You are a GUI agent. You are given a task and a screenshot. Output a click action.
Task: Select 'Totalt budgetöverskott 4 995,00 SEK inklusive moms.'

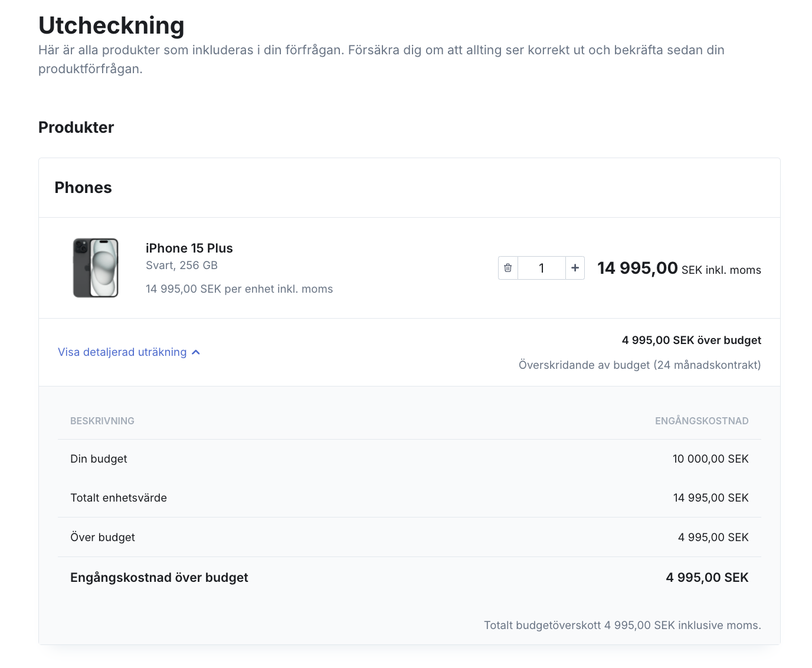(623, 626)
